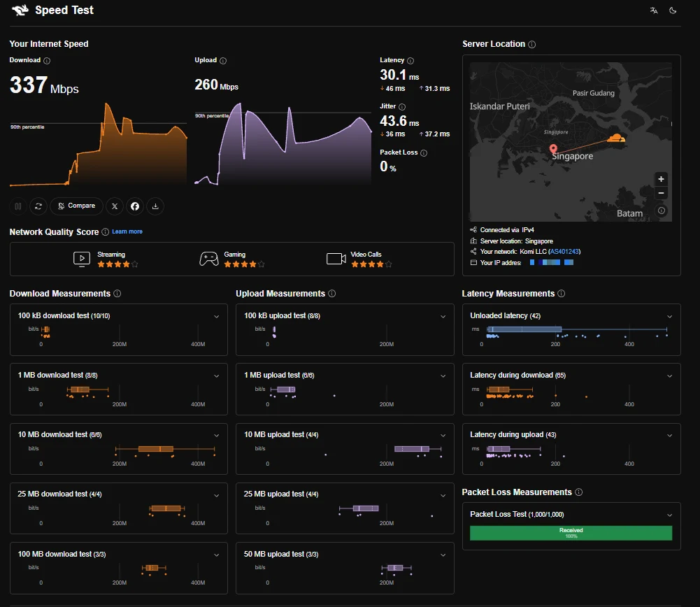Click the Jitter info icon
700x607 pixels.
(x=402, y=107)
